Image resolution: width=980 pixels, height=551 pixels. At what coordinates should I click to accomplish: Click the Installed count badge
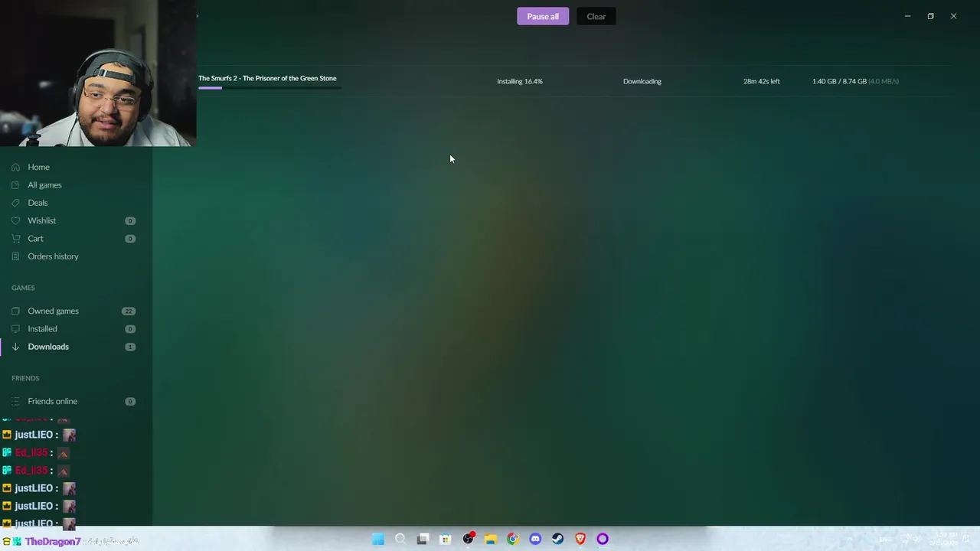click(130, 329)
